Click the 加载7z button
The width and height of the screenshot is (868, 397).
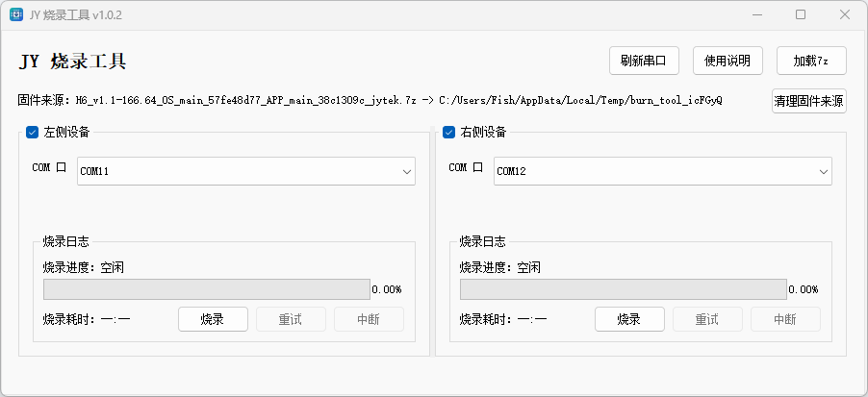811,61
